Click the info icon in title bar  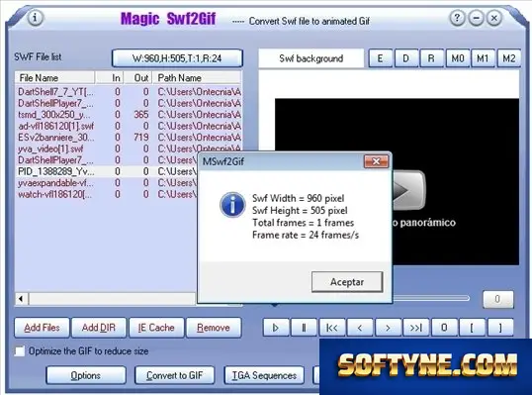[35, 18]
